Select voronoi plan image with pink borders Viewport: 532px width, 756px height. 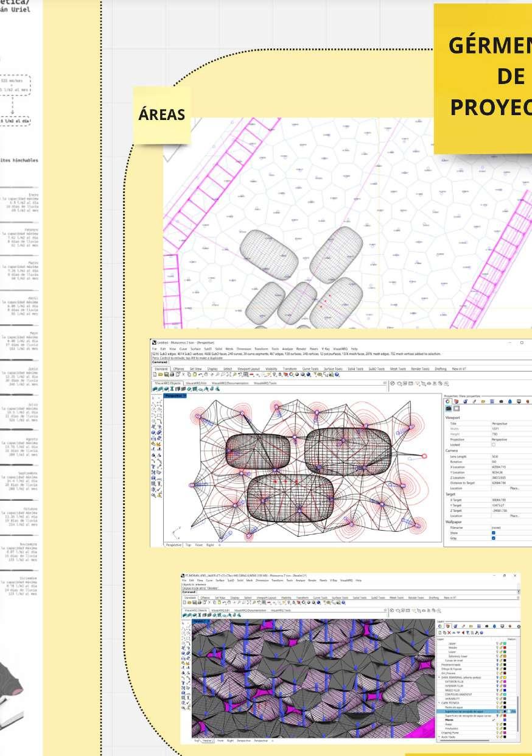[347, 223]
